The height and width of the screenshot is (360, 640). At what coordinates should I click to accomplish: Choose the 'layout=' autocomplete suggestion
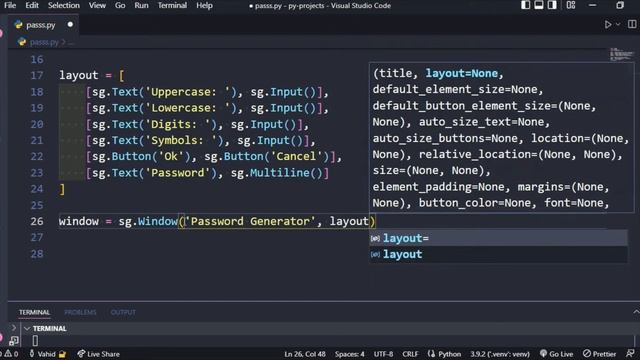(x=498, y=238)
